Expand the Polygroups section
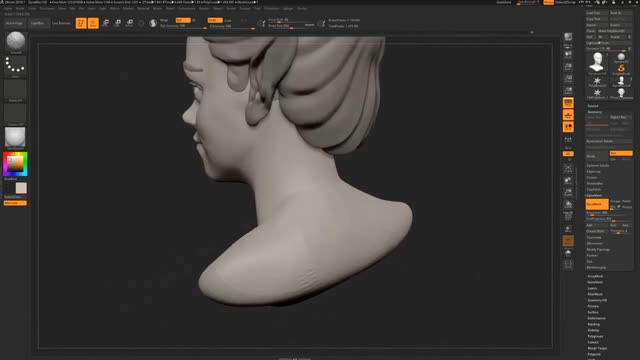Image resolution: width=640 pixels, height=360 pixels. tap(595, 336)
